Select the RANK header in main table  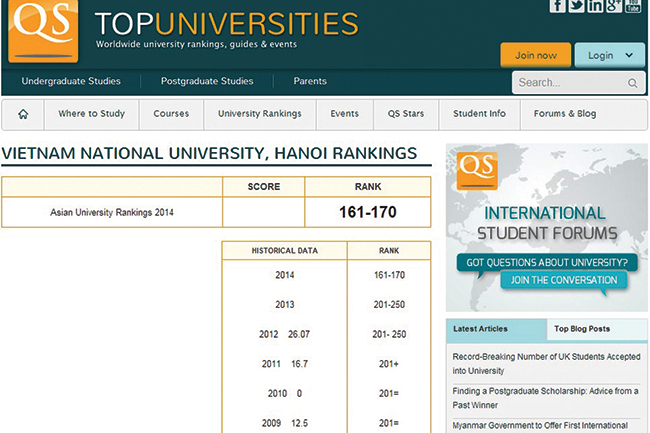pyautogui.click(x=368, y=187)
